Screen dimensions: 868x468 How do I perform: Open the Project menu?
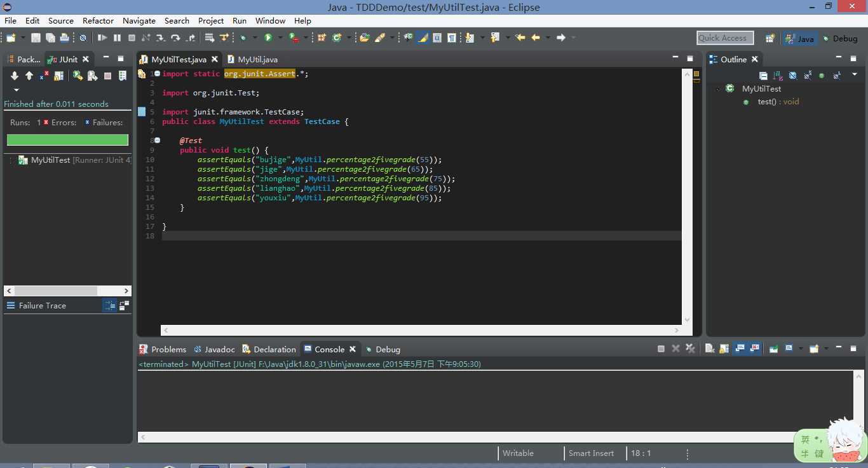(210, 20)
